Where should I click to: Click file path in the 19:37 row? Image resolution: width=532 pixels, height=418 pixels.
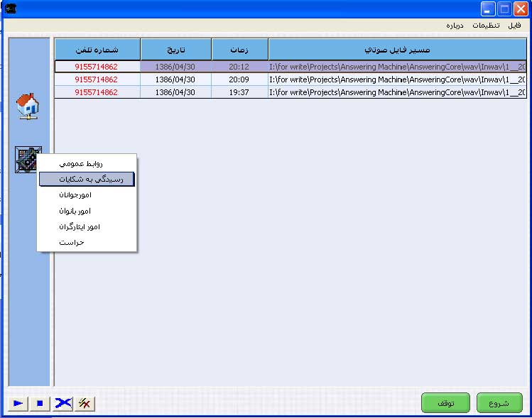397,92
